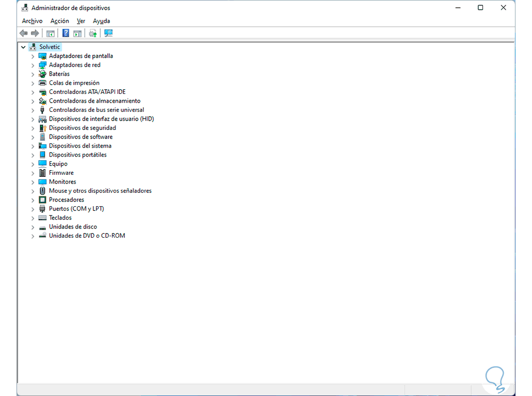
Task: Click the Unidades de DVD o CD-ROM icon
Action: click(42, 236)
